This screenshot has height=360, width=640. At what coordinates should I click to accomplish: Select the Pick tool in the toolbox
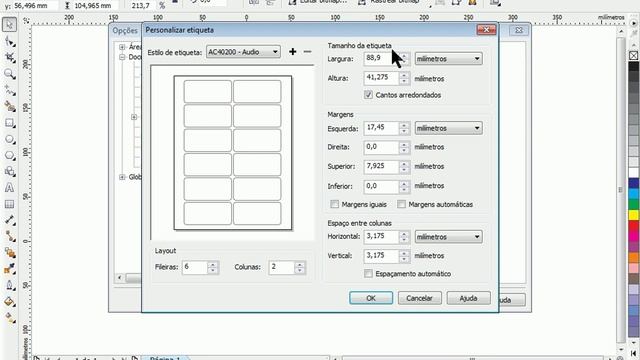[9, 24]
